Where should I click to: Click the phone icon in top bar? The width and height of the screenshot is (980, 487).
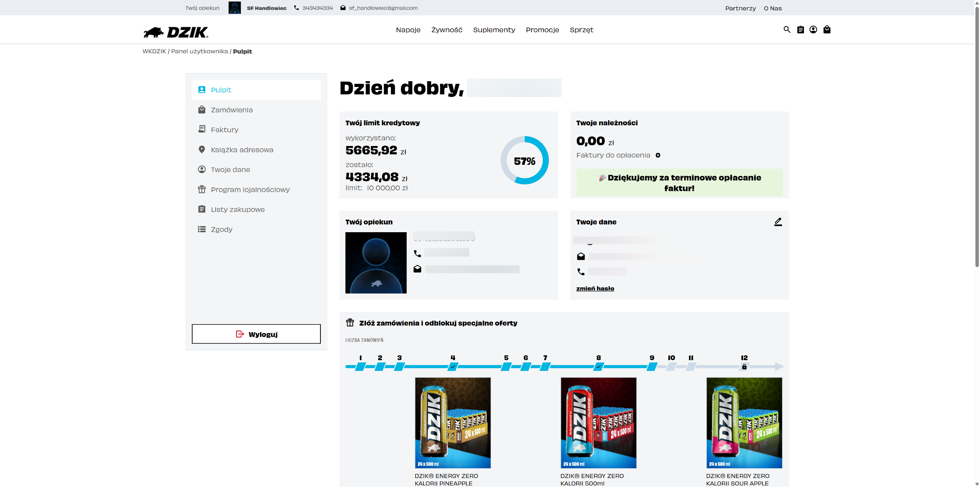coord(296,8)
